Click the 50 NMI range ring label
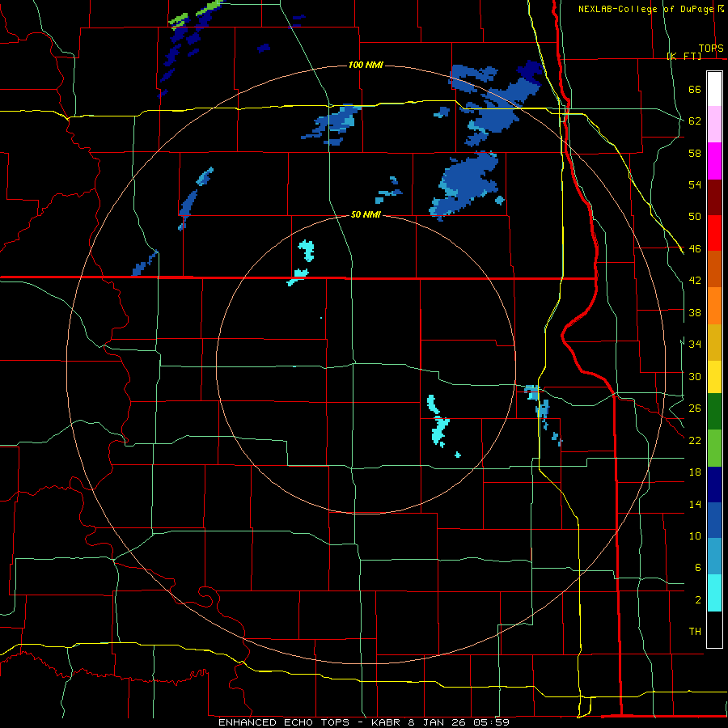 pos(366,214)
